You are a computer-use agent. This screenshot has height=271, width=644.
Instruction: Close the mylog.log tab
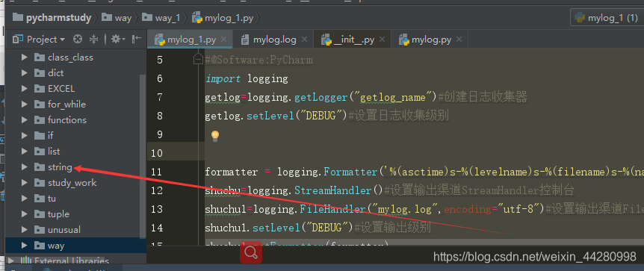click(304, 40)
